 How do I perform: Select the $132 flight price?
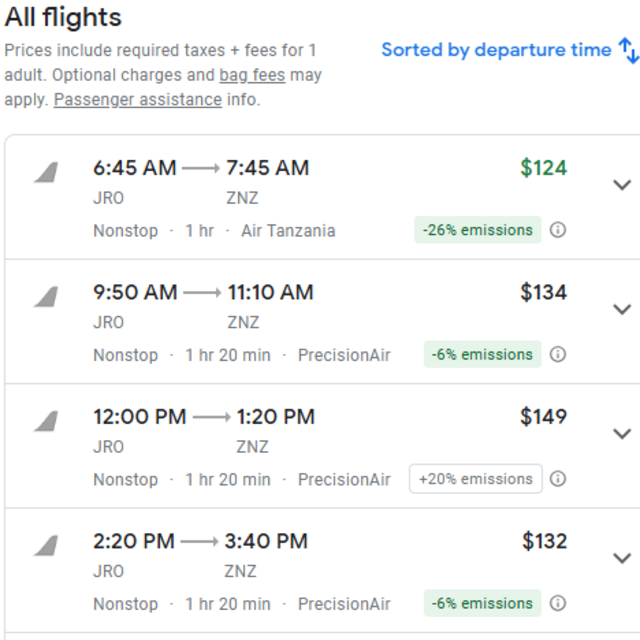coord(544,541)
